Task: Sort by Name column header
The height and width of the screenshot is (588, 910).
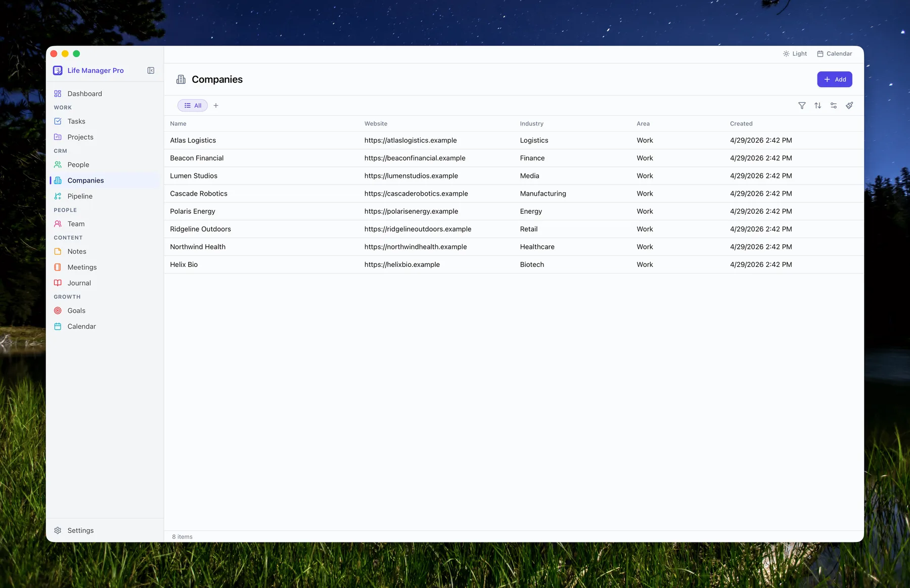Action: coord(178,123)
